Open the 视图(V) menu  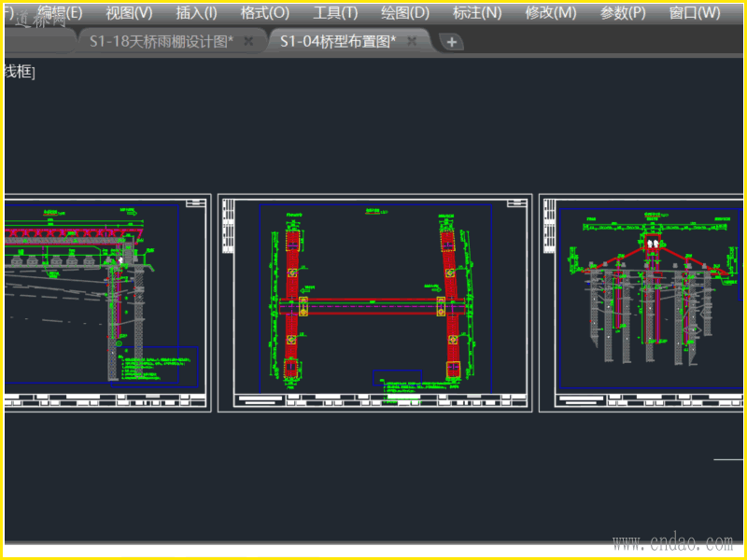(129, 13)
